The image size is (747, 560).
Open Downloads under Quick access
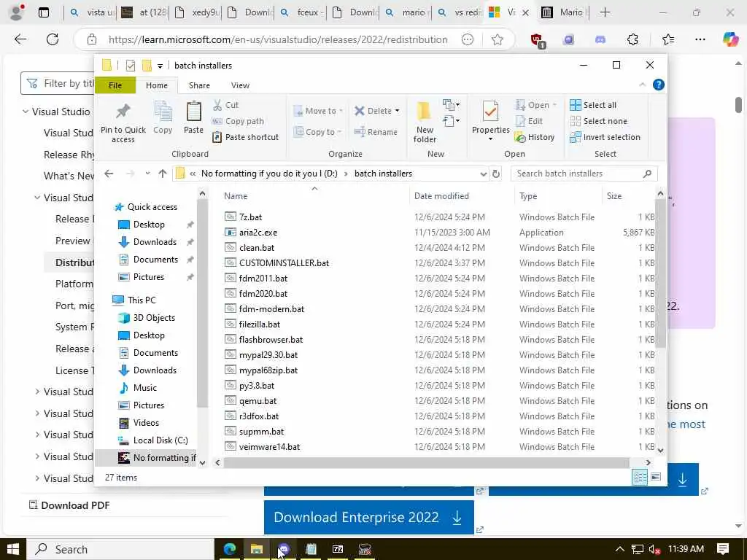coord(155,242)
